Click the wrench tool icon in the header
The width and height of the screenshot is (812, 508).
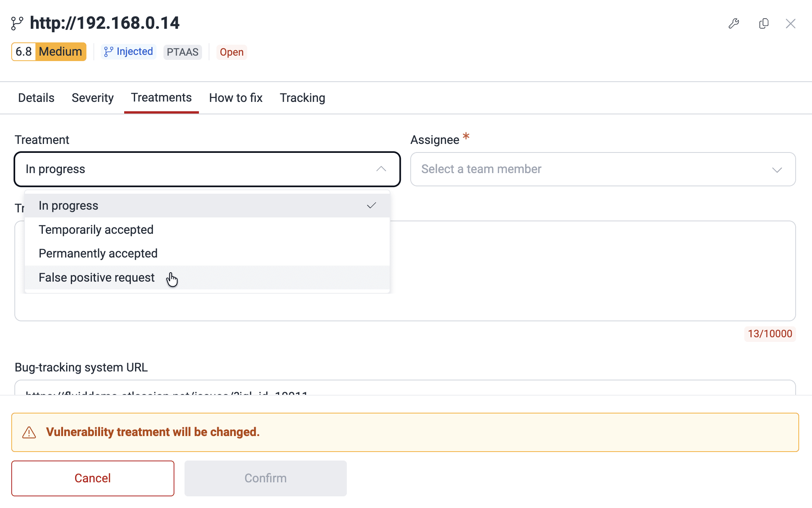735,24
